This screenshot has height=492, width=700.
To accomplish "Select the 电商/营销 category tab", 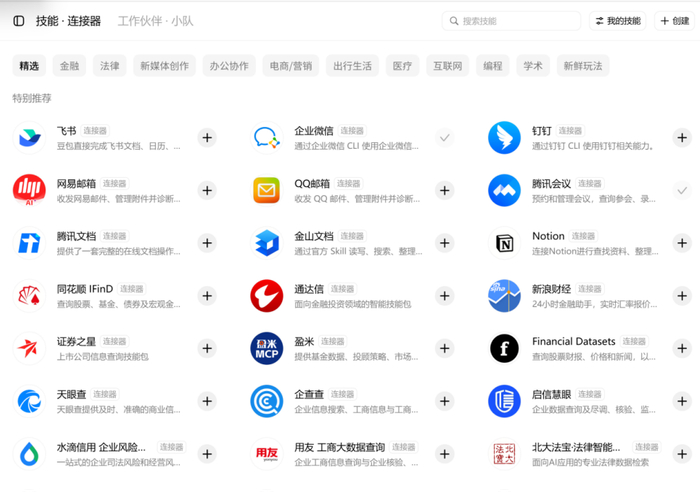I will [x=291, y=66].
